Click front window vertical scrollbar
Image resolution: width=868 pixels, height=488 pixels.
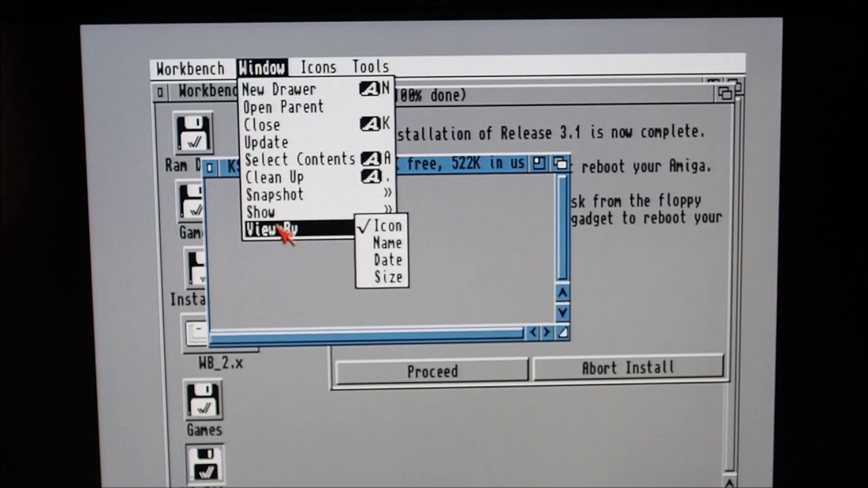(562, 228)
